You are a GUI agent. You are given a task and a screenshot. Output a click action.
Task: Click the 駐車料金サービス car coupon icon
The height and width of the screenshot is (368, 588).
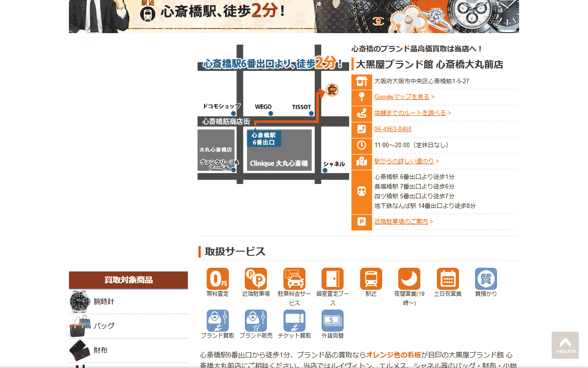[x=294, y=279]
